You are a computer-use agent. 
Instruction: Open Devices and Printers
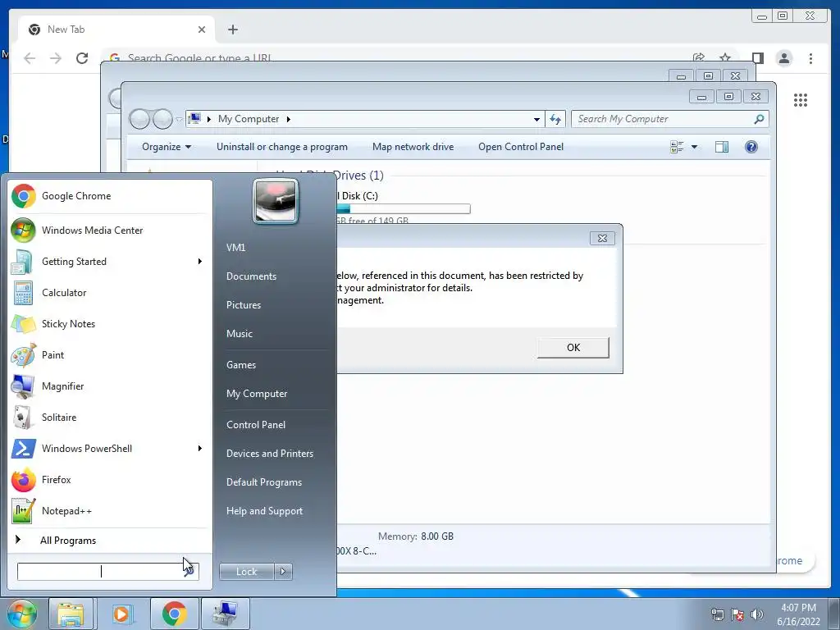(269, 454)
